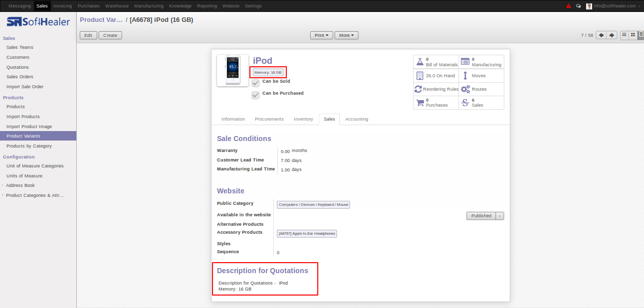The height and width of the screenshot is (308, 644).
Task: Click the Manufacturing list icon
Action: pos(465,62)
